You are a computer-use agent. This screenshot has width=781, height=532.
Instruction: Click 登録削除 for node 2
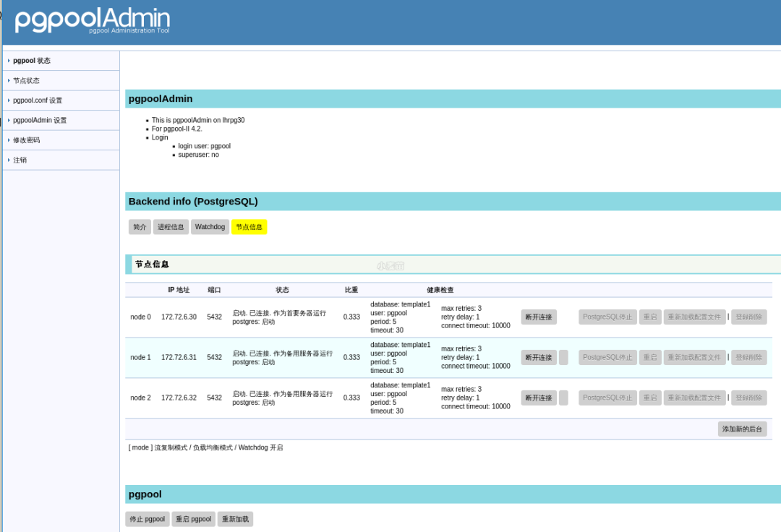pyautogui.click(x=748, y=398)
